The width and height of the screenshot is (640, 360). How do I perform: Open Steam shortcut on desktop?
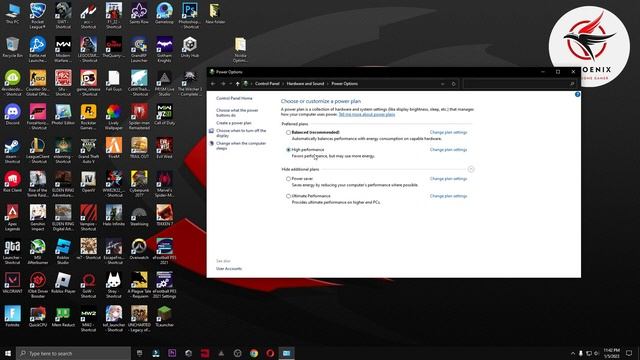(12, 151)
